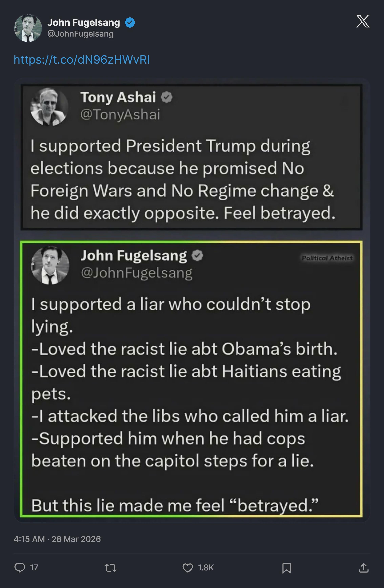Open the t.co link in the post

[x=82, y=60]
